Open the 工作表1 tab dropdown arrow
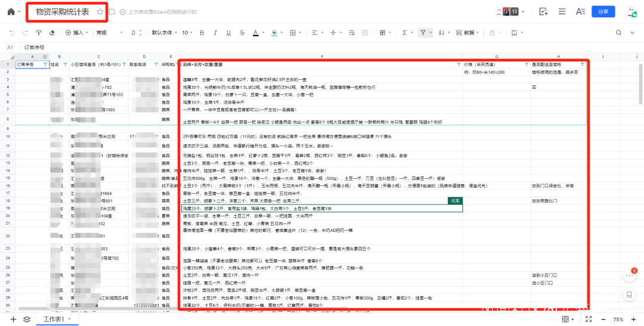Image resolution: width=644 pixels, height=326 pixels. point(69,319)
